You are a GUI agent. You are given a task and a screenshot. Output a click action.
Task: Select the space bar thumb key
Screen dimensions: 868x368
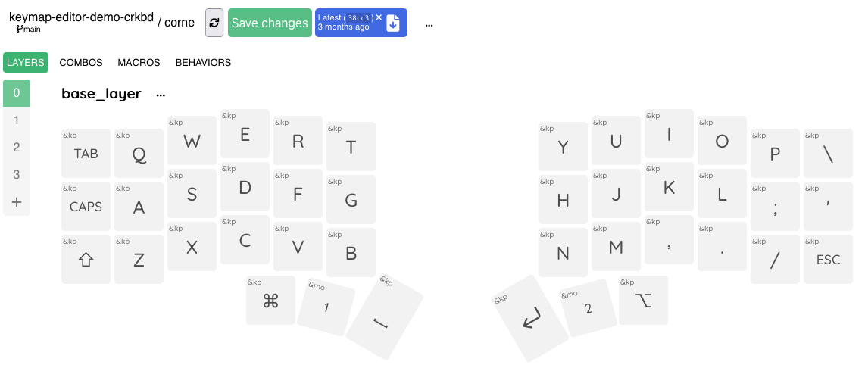[x=384, y=317]
